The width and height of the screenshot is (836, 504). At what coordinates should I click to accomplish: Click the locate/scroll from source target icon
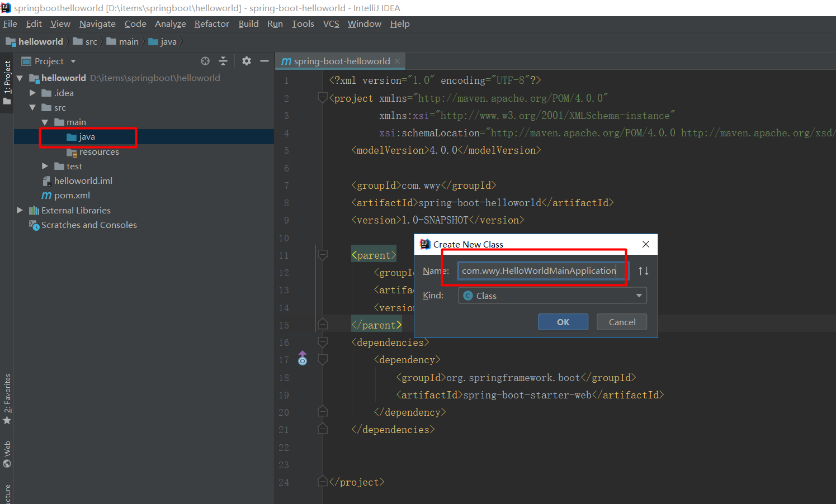(205, 61)
